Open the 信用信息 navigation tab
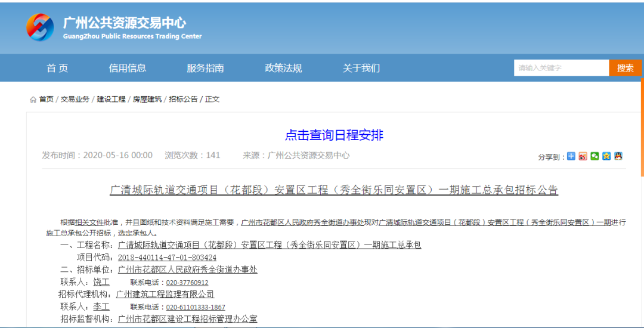 (x=128, y=68)
